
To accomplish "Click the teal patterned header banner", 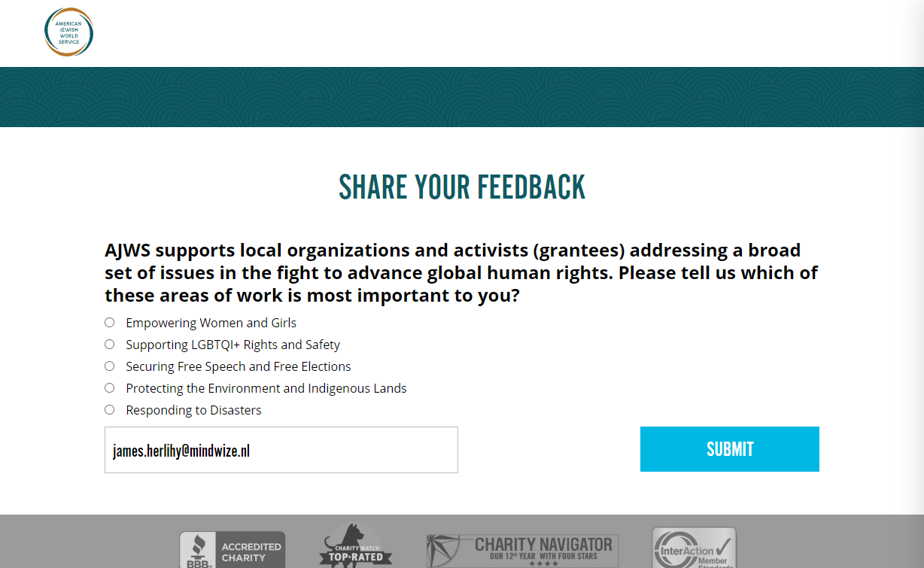I will [461, 97].
